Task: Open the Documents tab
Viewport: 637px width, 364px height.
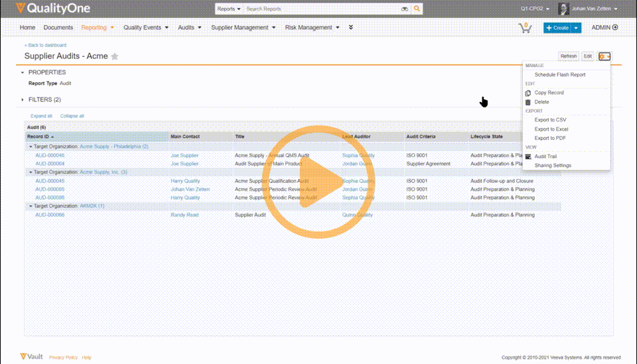Action: 58,28
